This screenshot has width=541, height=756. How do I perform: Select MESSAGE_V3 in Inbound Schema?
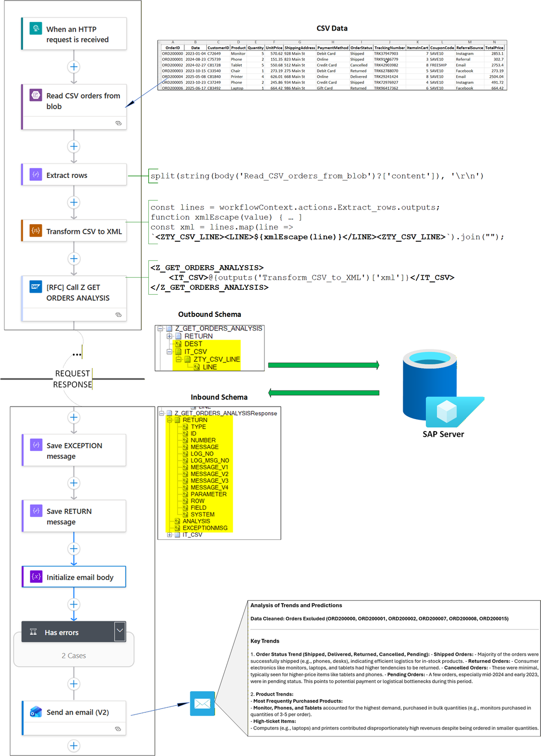pyautogui.click(x=209, y=481)
